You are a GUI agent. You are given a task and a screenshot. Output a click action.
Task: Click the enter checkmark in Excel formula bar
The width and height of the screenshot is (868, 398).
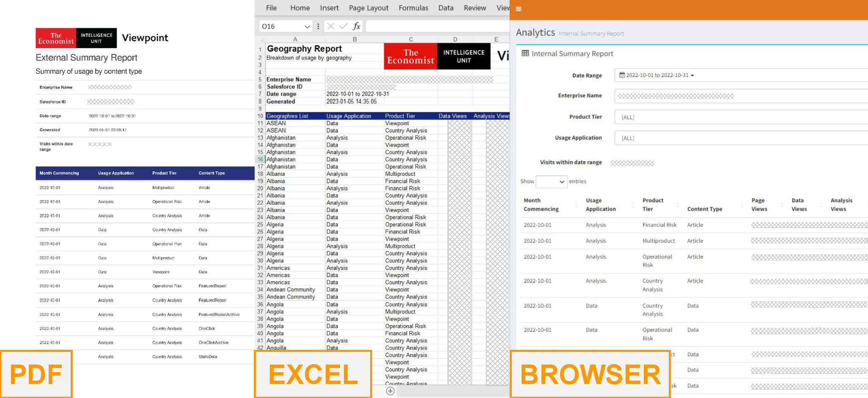[x=343, y=26]
